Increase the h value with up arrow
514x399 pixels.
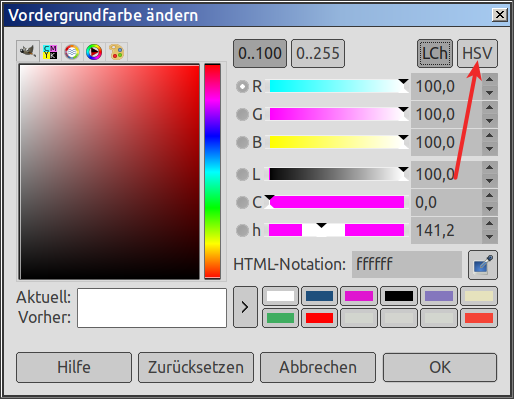[x=489, y=223]
